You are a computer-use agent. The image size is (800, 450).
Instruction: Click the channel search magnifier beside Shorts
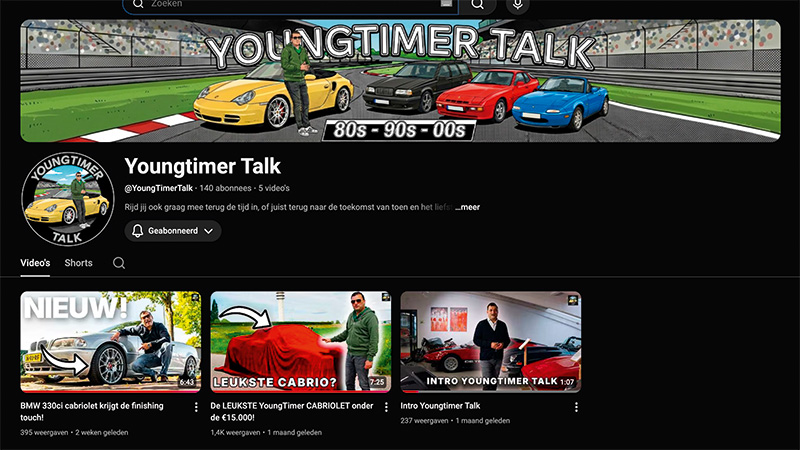click(119, 263)
